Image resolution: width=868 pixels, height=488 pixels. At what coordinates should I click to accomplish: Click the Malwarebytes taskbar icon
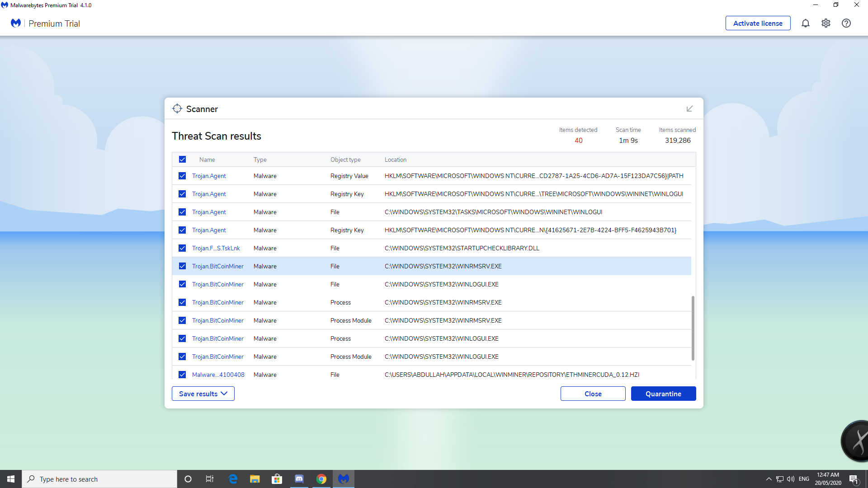coord(344,479)
